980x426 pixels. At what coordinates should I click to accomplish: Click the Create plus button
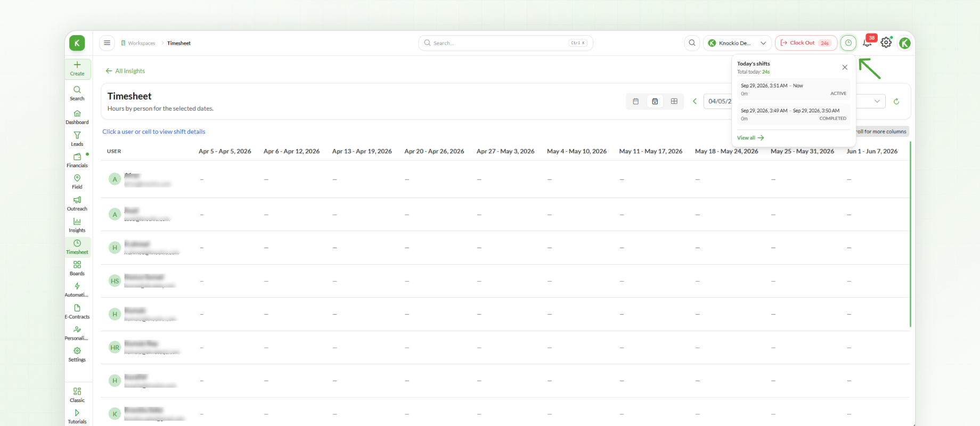point(77,69)
